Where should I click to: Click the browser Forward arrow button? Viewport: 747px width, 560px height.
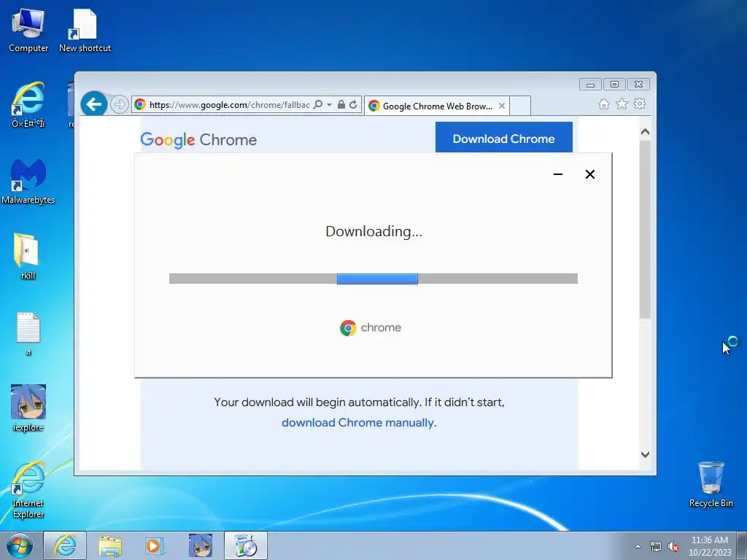119,104
